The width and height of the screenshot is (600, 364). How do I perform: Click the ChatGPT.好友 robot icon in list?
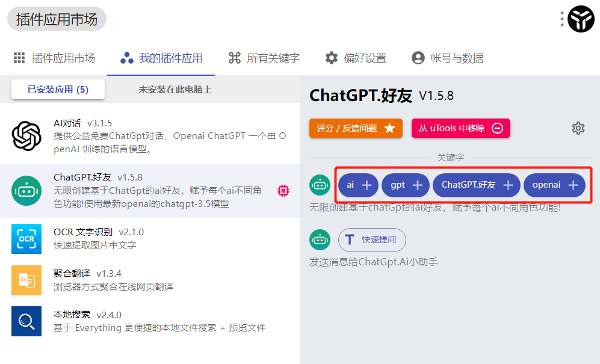[x=26, y=191]
